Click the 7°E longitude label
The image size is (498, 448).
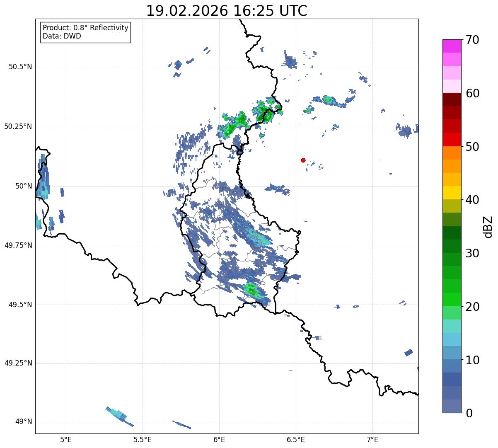pyautogui.click(x=372, y=439)
